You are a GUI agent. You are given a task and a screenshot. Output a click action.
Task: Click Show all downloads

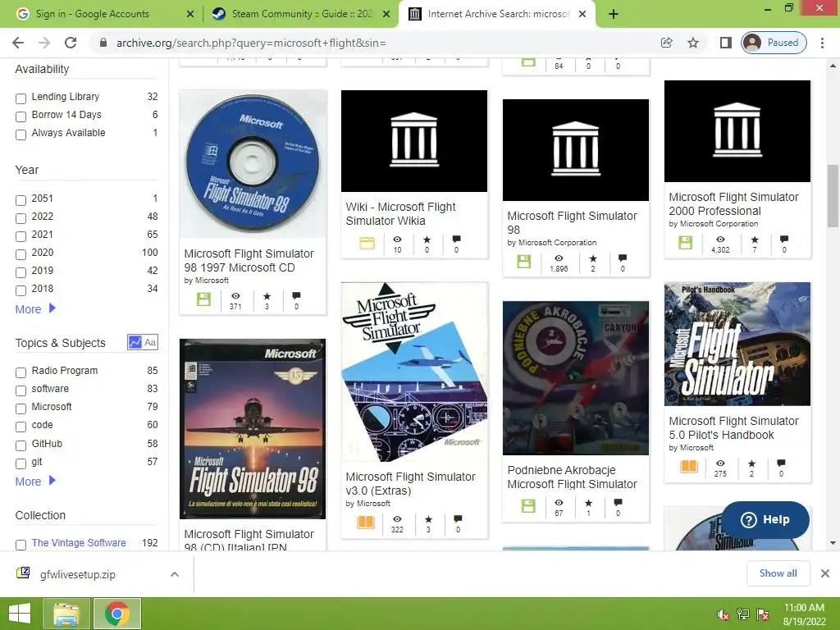pos(778,573)
